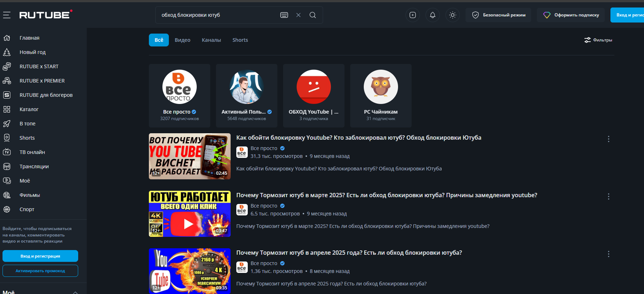Go to the RUTUBE logo home

coord(46,15)
